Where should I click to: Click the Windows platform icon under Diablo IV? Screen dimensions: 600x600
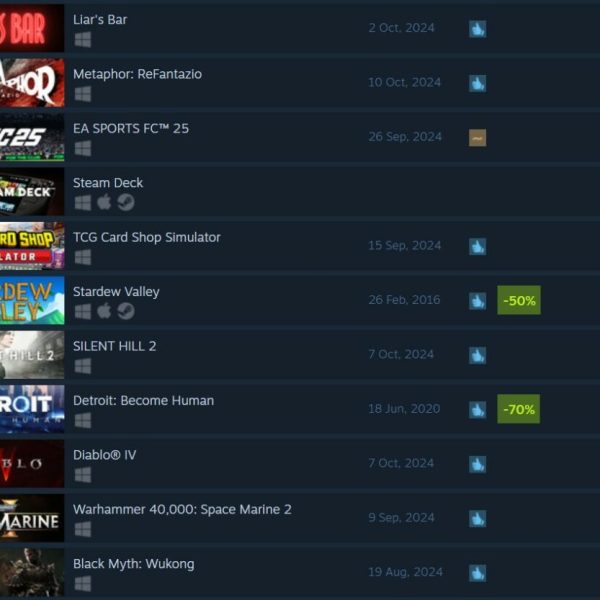click(83, 475)
